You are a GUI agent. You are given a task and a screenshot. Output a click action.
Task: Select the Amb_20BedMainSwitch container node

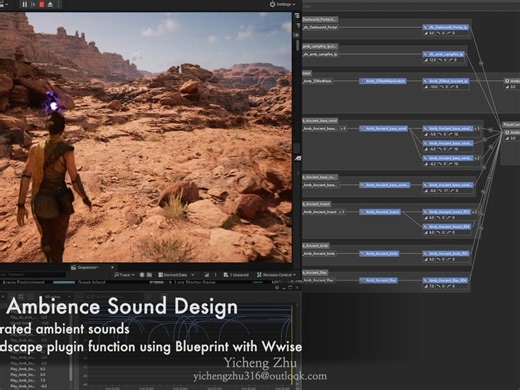pos(383,81)
